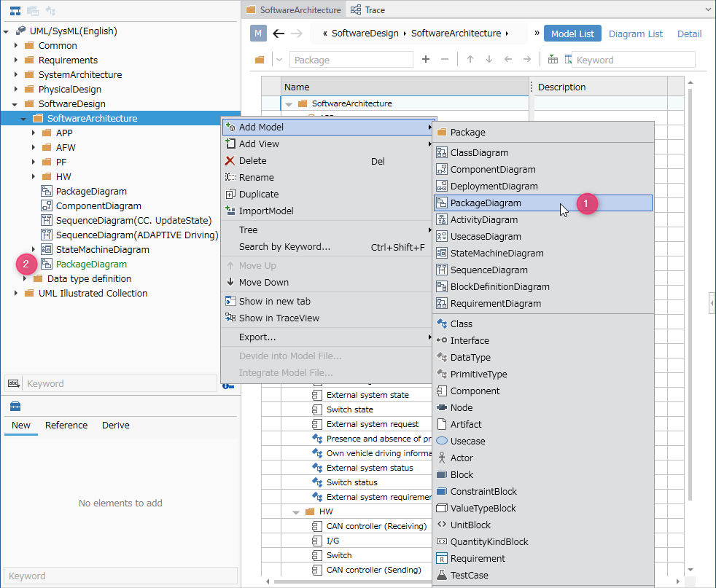Open the tab list chevron at top right
This screenshot has width=716, height=588.
click(708, 9)
